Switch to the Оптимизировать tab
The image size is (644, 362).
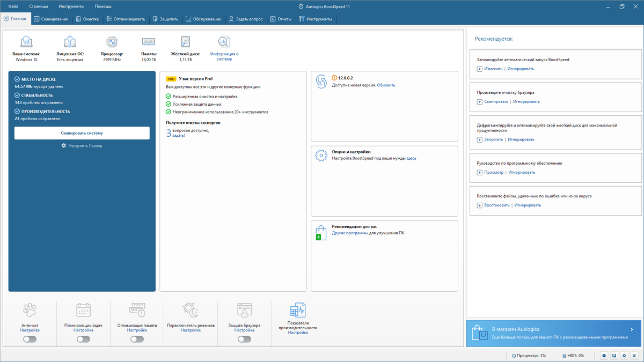point(126,19)
